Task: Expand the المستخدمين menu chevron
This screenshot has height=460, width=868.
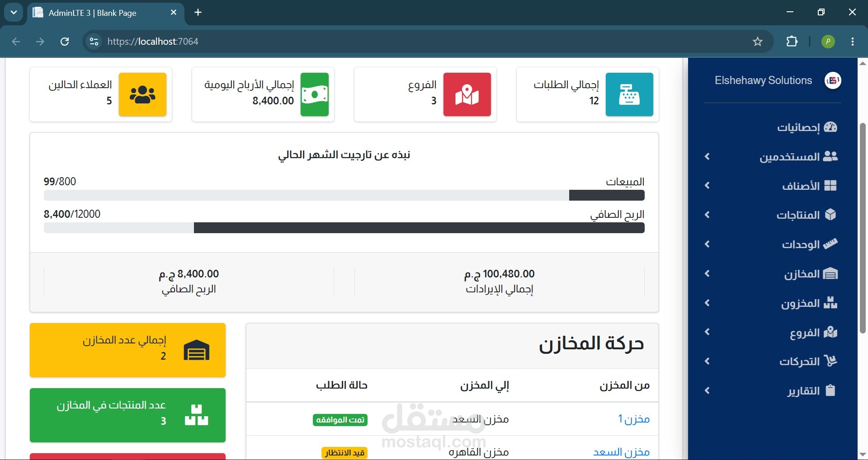Action: tap(708, 156)
